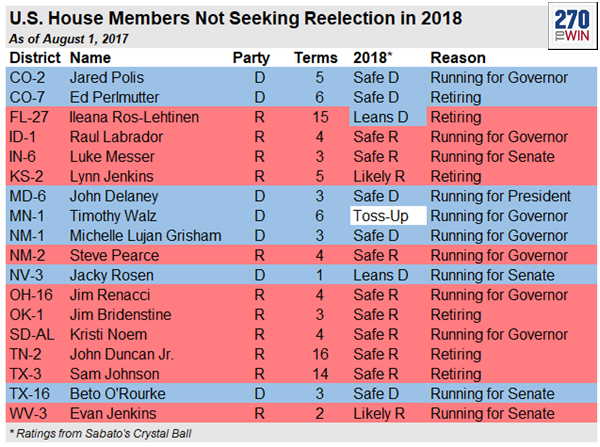600x447 pixels.
Task: Click the WV-3 Evan Jenkins row district
Action: [28, 414]
